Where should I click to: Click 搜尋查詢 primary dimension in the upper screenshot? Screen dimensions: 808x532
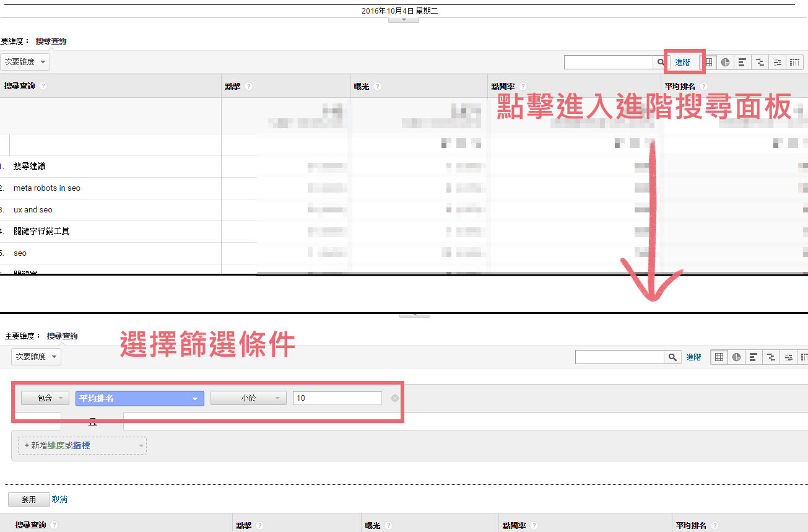(x=51, y=41)
